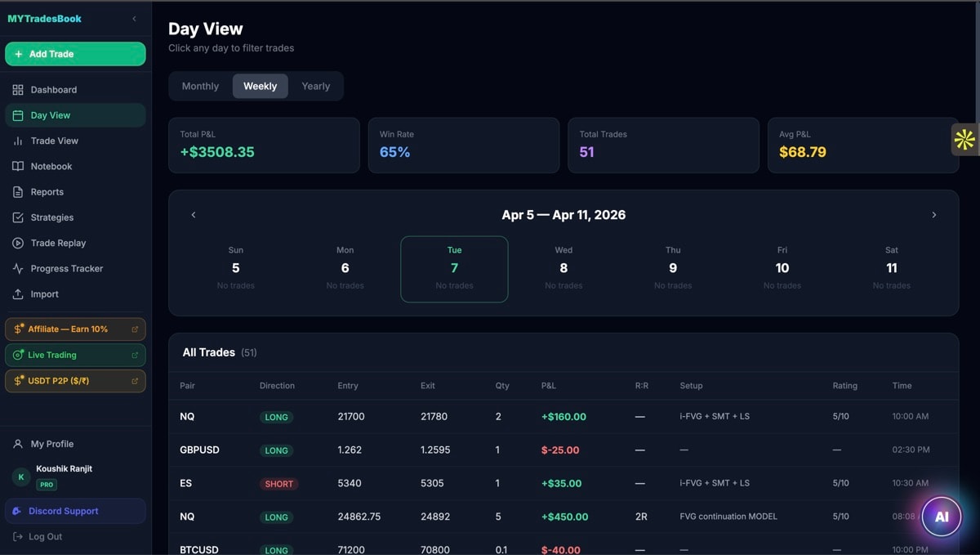Open My Profile menu item
Image resolution: width=980 pixels, height=555 pixels.
click(52, 444)
